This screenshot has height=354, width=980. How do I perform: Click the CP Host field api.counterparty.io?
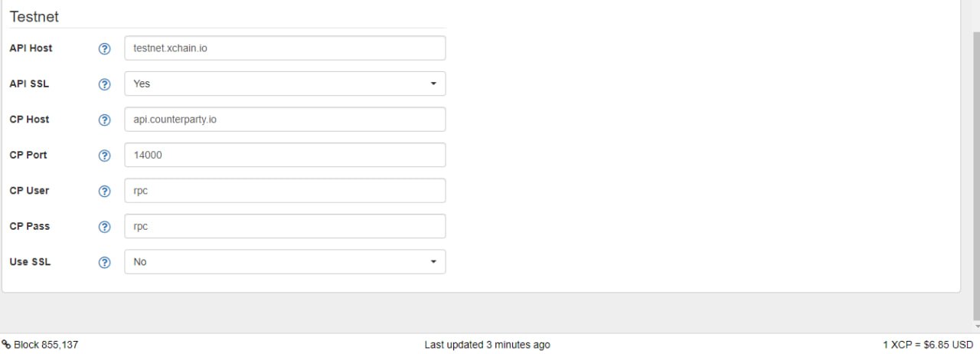point(285,120)
